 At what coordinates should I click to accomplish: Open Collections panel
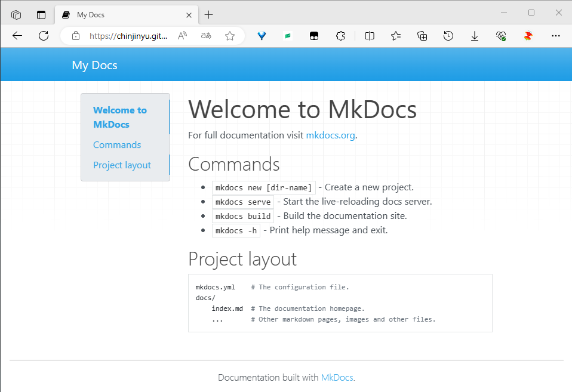pyautogui.click(x=422, y=36)
